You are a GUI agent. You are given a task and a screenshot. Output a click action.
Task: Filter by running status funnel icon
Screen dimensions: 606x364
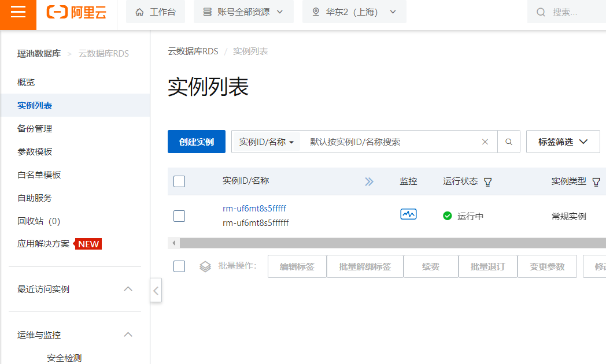click(x=487, y=182)
